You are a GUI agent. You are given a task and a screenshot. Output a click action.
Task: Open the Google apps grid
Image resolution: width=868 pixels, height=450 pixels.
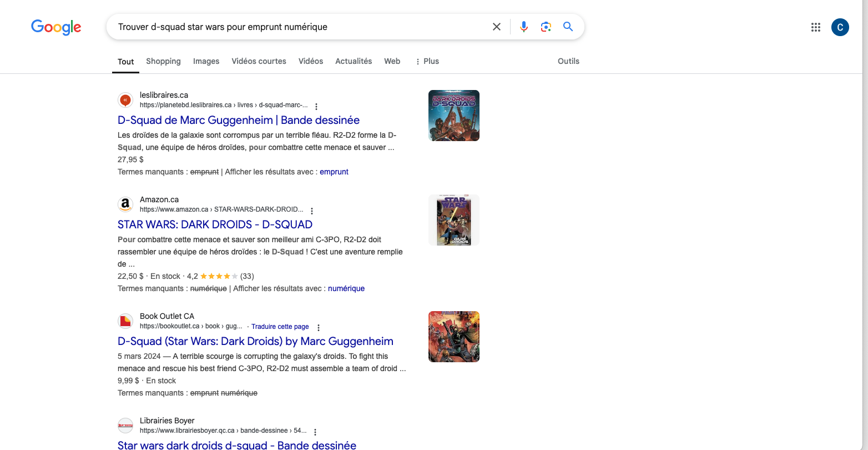pos(815,27)
